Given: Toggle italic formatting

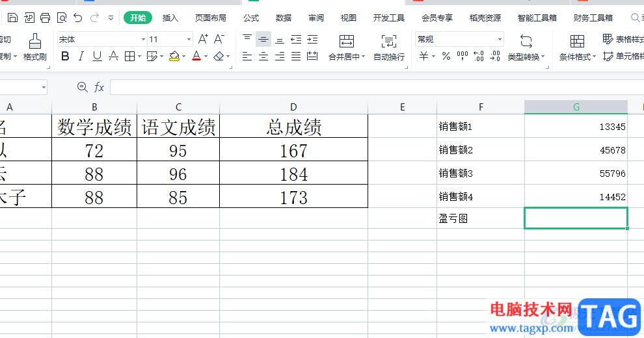Looking at the screenshot, I should click(x=81, y=56).
